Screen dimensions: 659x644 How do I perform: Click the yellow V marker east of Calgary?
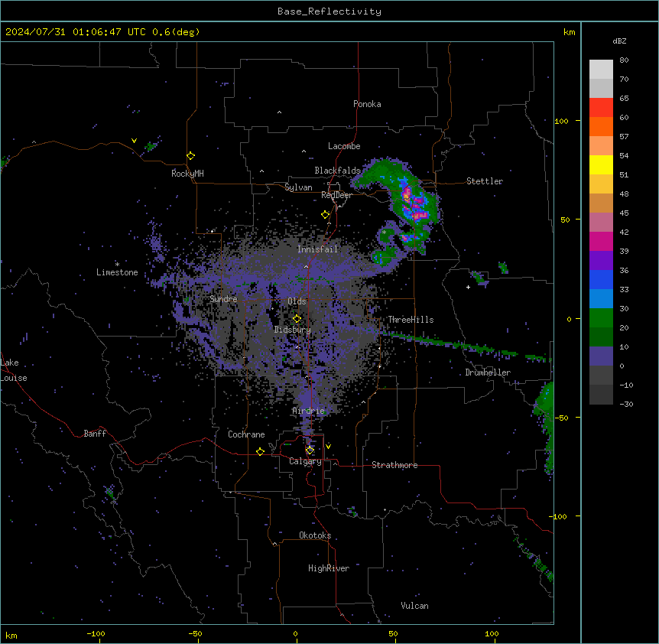pos(328,447)
